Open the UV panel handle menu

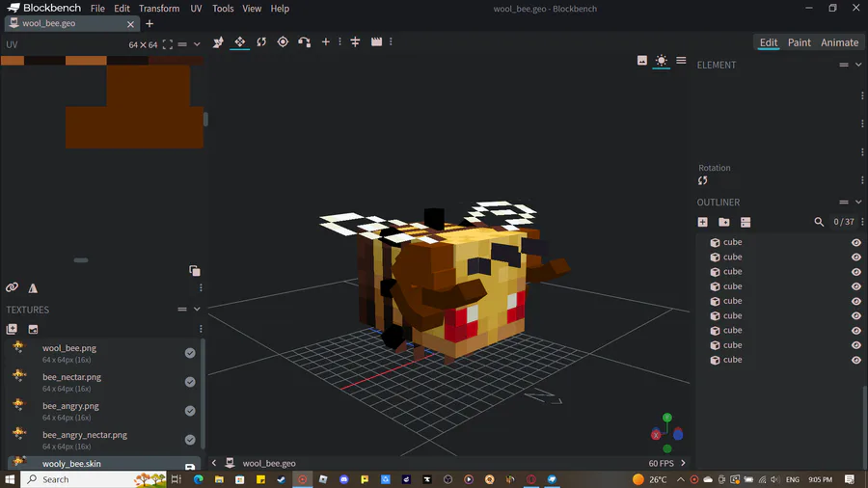tap(182, 44)
